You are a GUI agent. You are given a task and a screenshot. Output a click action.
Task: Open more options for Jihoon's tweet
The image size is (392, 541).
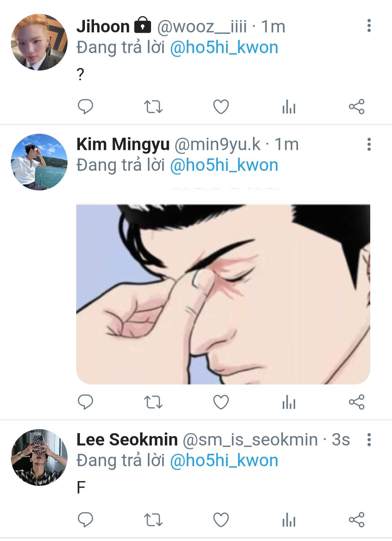tap(369, 26)
